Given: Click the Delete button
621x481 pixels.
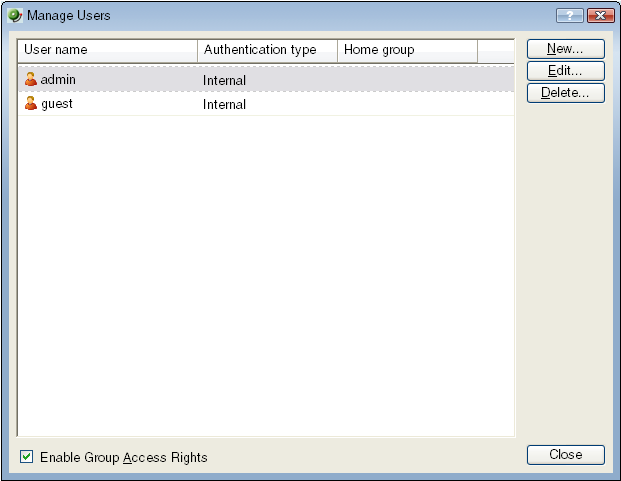Looking at the screenshot, I should point(566,93).
